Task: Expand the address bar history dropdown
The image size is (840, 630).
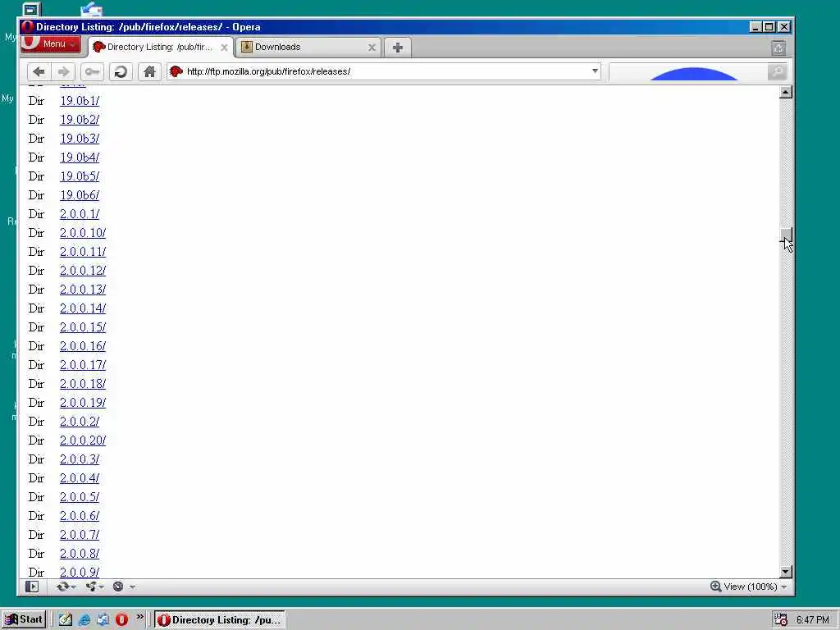Action: [x=595, y=71]
